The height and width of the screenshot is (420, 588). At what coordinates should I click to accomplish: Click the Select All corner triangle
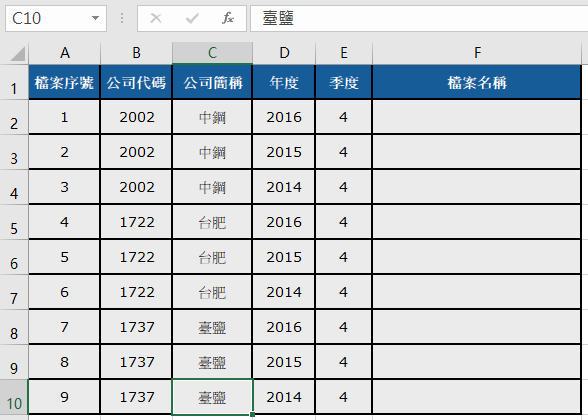coord(18,53)
